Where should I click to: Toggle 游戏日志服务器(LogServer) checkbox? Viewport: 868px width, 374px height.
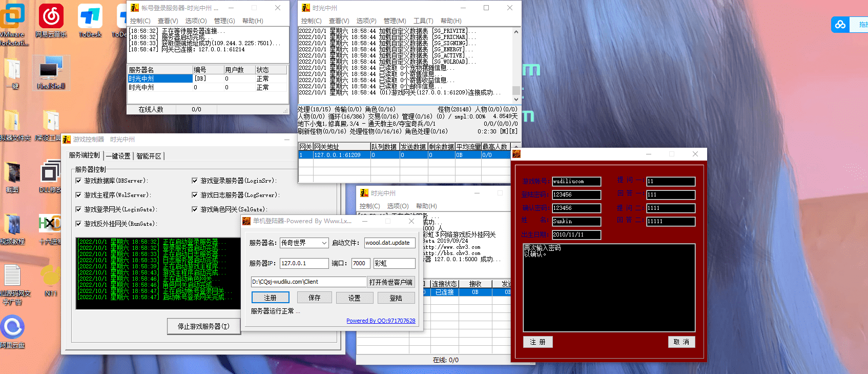[195, 195]
